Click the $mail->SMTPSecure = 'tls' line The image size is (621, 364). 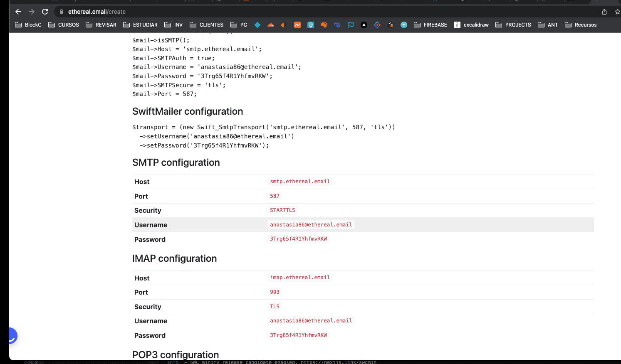point(179,85)
